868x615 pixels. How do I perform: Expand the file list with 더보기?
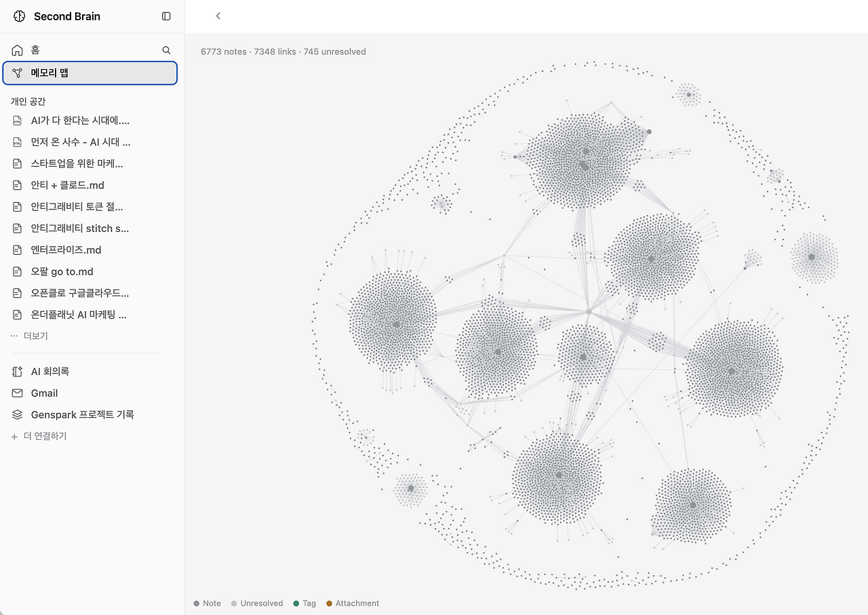tap(30, 336)
